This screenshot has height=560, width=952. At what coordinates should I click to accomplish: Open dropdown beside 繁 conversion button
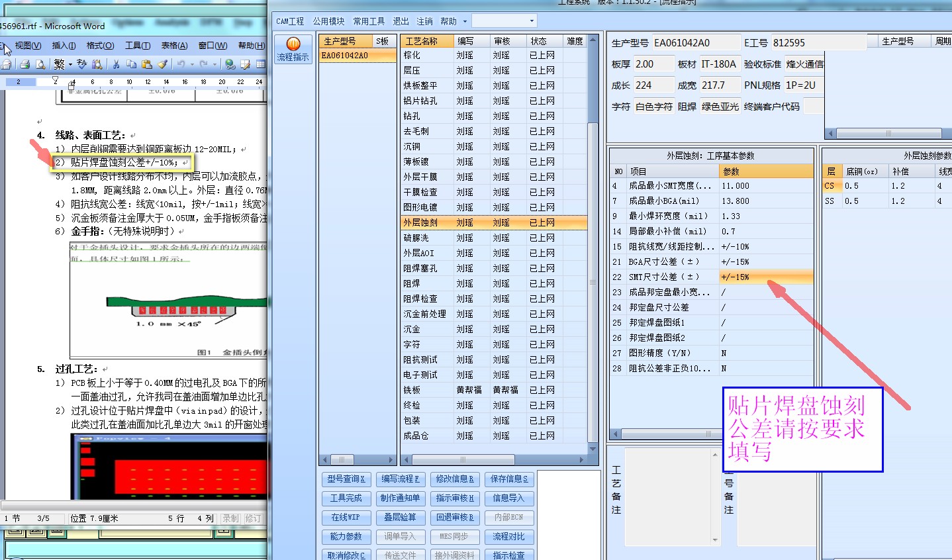pos(69,64)
